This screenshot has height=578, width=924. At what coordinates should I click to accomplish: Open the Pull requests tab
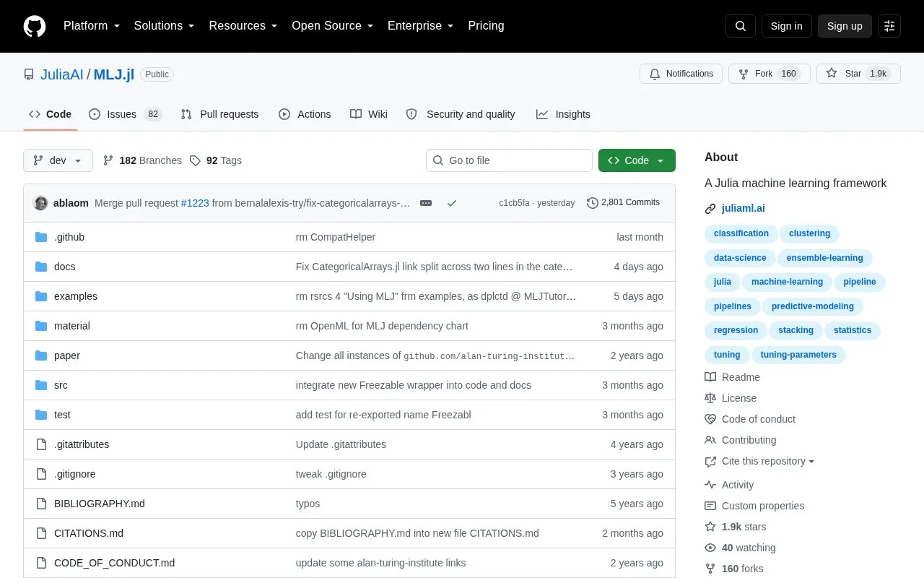219,114
